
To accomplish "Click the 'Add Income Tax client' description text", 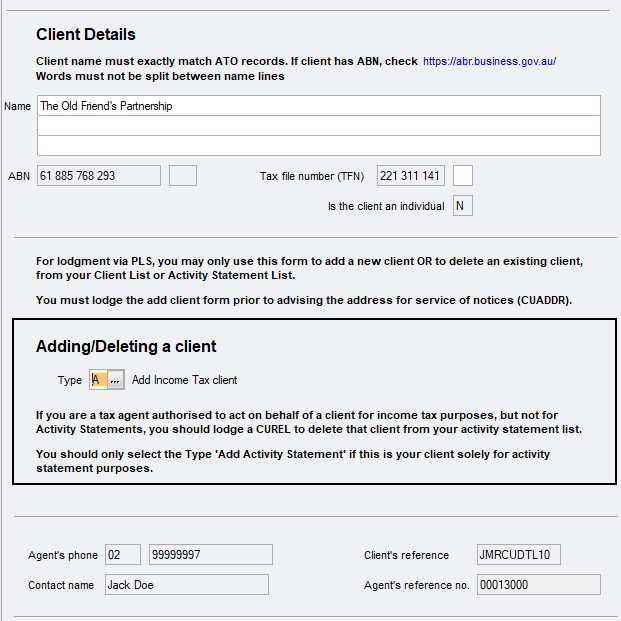I will click(x=185, y=380).
